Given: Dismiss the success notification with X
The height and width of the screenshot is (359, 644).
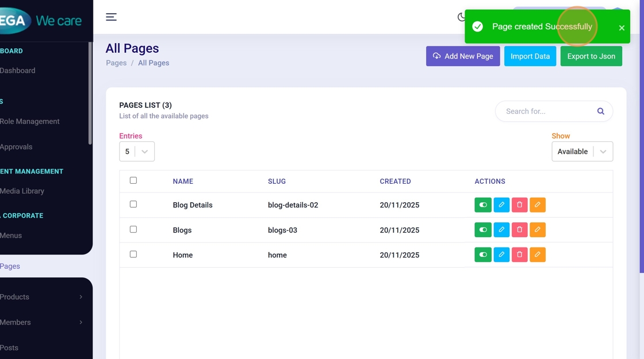Looking at the screenshot, I should [x=622, y=28].
